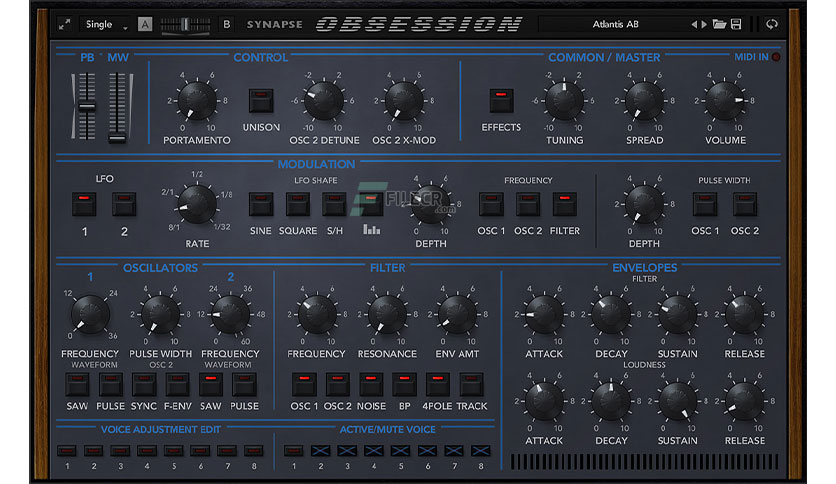Image resolution: width=836 pixels, height=484 pixels.
Task: Select voice adjustment edit button 1
Action: point(67,451)
